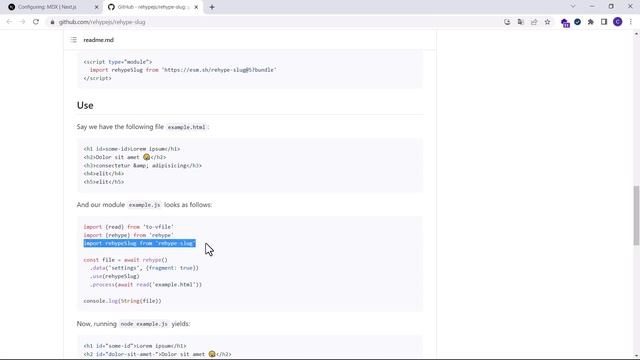Click the highlighted import rehypeSlug line
The height and width of the screenshot is (360, 640).
tap(139, 243)
